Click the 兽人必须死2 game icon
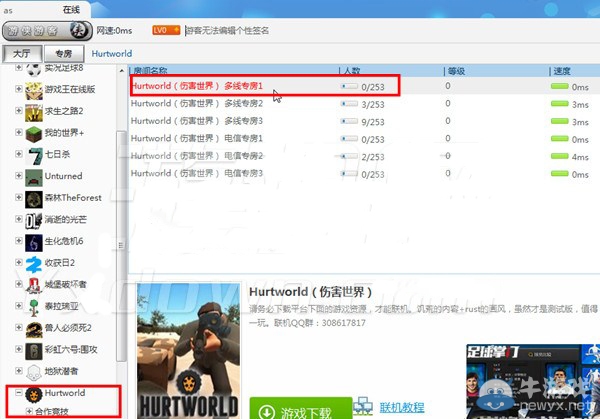 tap(34, 329)
